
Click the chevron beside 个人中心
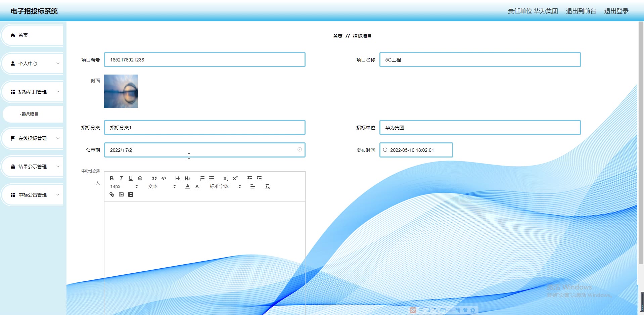point(58,63)
